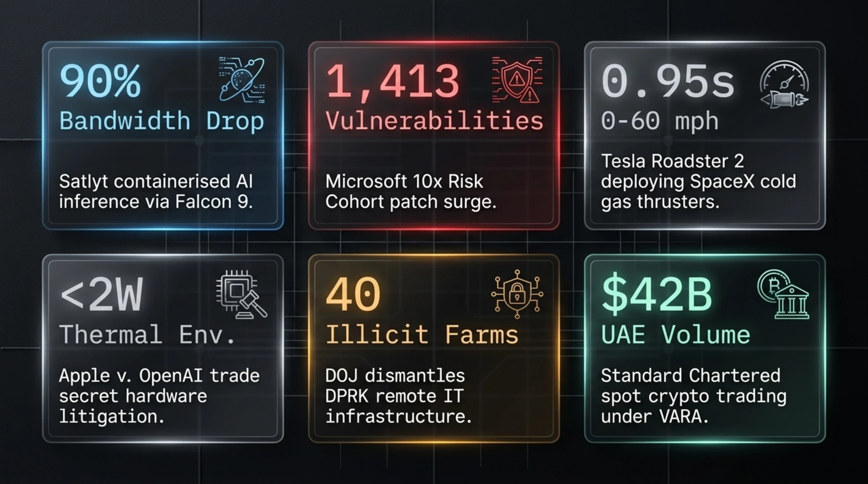This screenshot has width=868, height=484.
Task: Open Tesla Roadster 2 thrusters description
Action: click(x=699, y=181)
